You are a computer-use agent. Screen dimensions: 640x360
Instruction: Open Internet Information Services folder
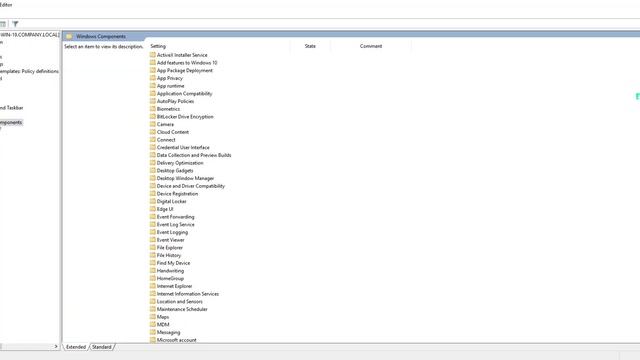click(x=184, y=294)
